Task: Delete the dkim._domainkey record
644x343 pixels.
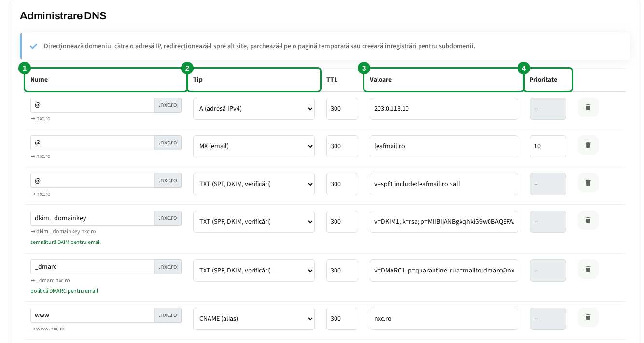Action: pyautogui.click(x=588, y=220)
